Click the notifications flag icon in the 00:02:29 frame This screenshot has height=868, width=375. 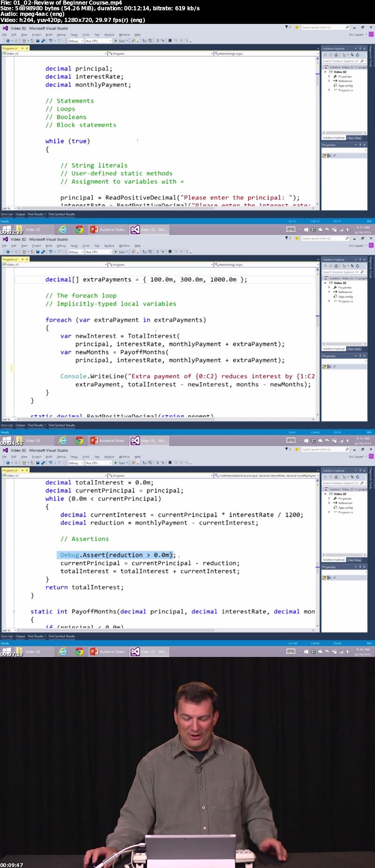pyautogui.click(x=287, y=27)
